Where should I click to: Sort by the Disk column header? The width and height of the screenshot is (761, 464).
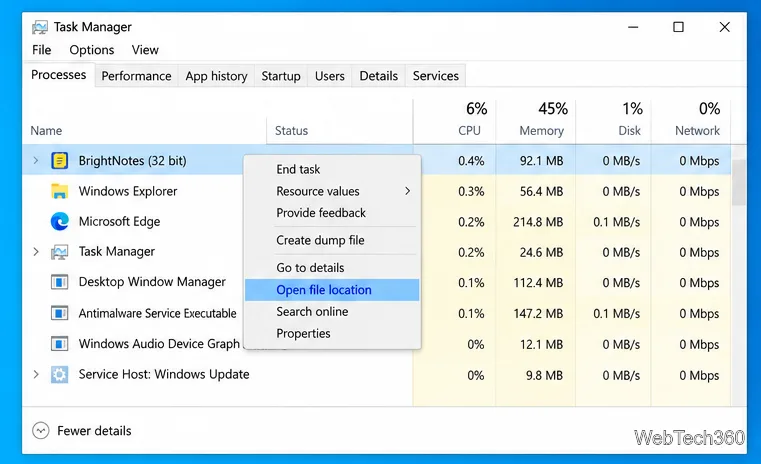tap(629, 131)
